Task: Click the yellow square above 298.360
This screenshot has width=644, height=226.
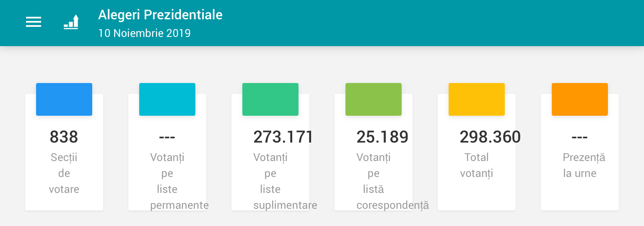Action: point(477,99)
